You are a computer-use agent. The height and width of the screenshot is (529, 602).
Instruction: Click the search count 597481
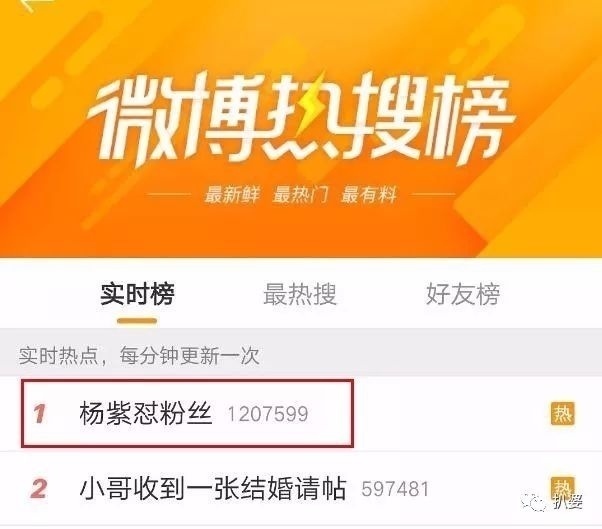(395, 489)
